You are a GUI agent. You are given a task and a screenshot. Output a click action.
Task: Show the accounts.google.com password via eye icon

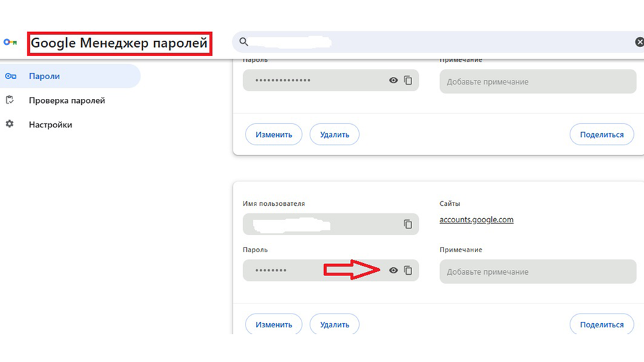393,271
